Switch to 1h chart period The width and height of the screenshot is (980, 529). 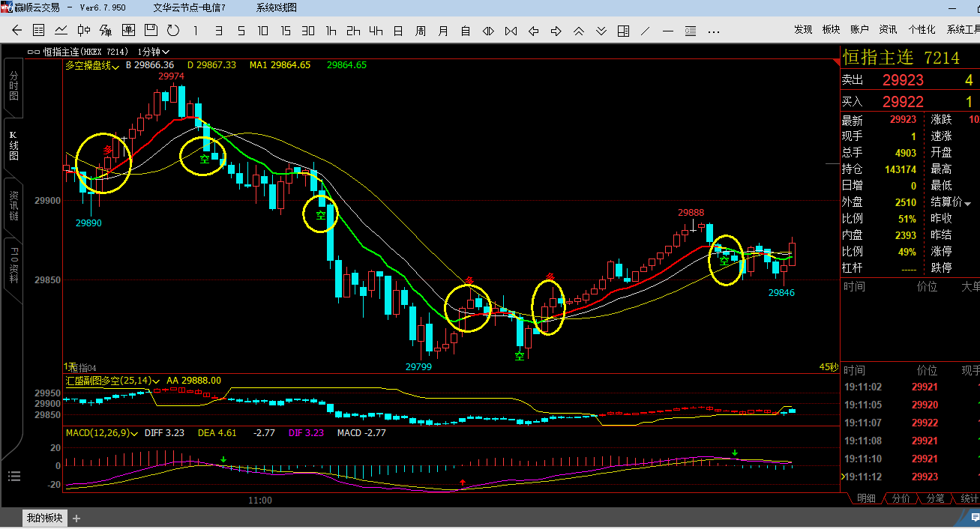pos(331,31)
